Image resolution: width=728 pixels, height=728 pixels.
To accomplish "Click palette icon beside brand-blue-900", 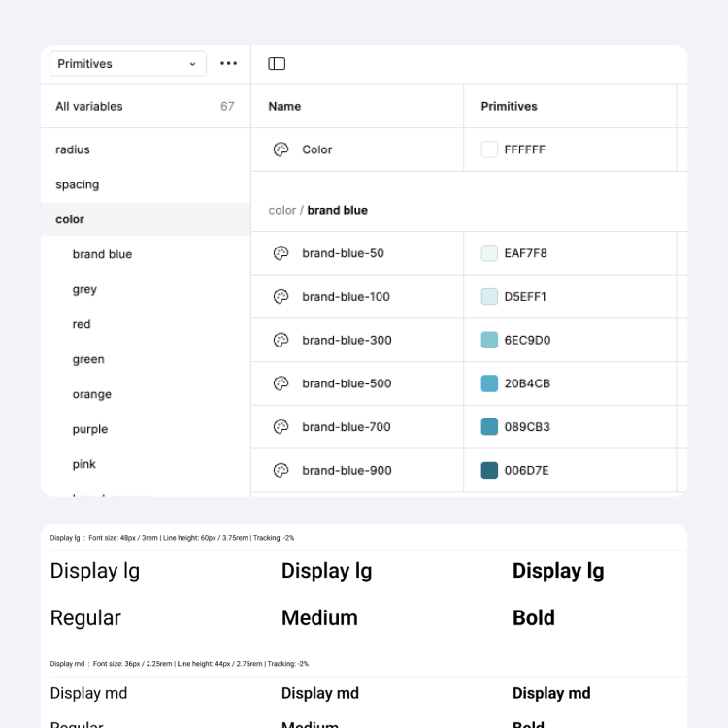I will pos(281,470).
